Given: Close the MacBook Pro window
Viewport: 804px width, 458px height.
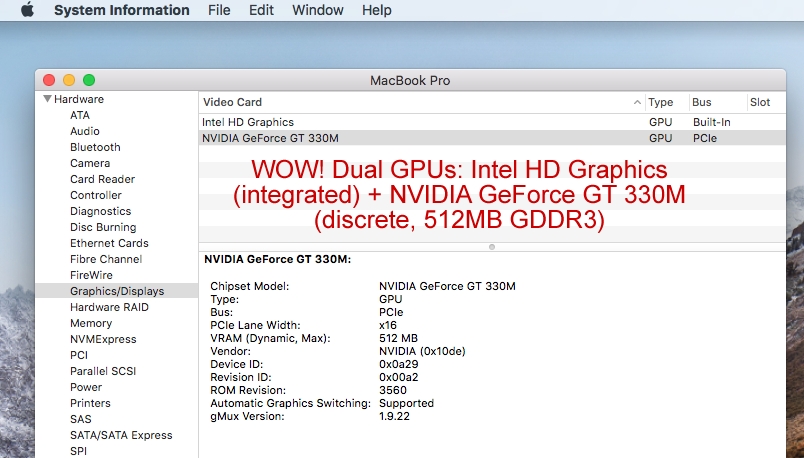Looking at the screenshot, I should pyautogui.click(x=49, y=80).
